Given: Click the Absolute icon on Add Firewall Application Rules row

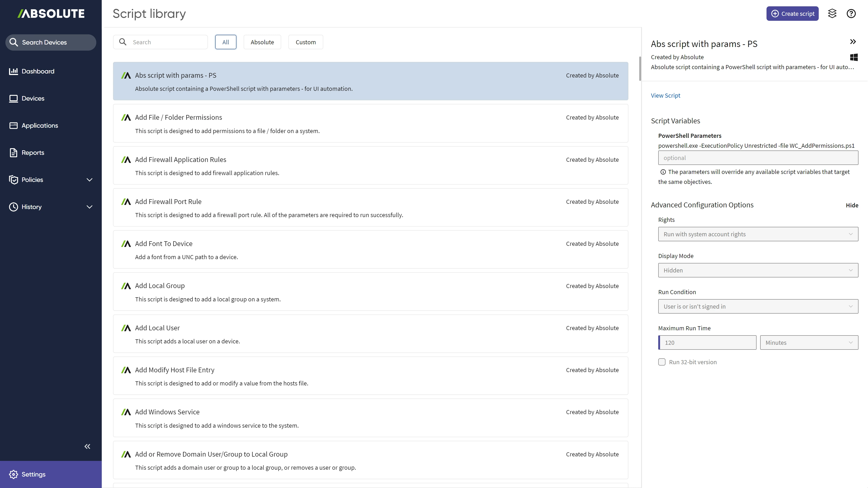Looking at the screenshot, I should click(126, 160).
